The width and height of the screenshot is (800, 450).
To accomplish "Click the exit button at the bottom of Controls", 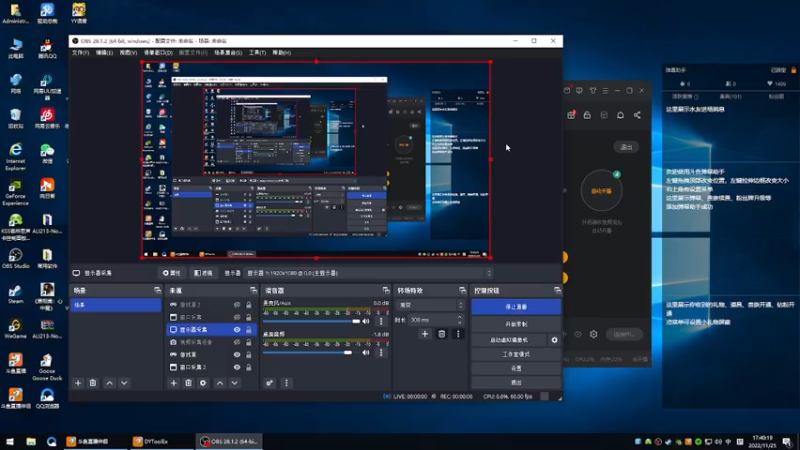I will tap(516, 383).
